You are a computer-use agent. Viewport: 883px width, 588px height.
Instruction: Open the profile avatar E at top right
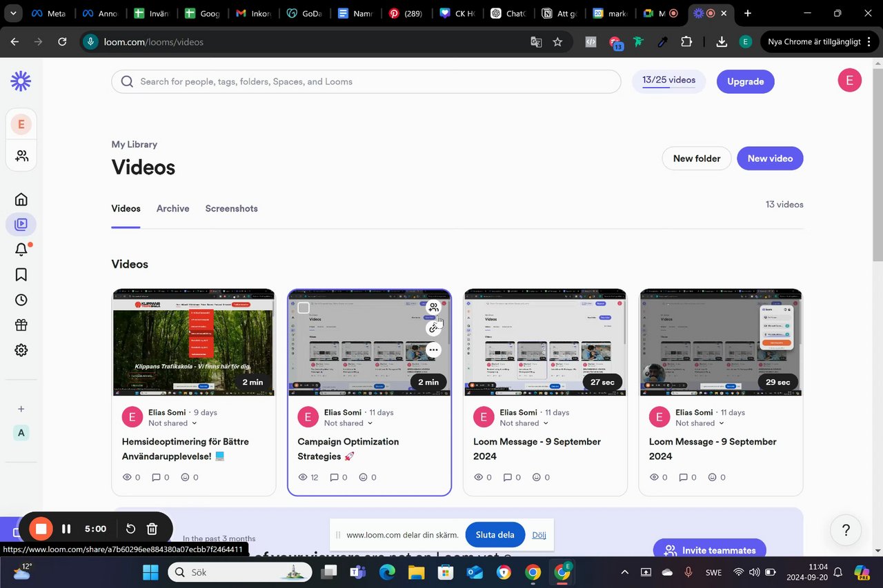tap(849, 81)
